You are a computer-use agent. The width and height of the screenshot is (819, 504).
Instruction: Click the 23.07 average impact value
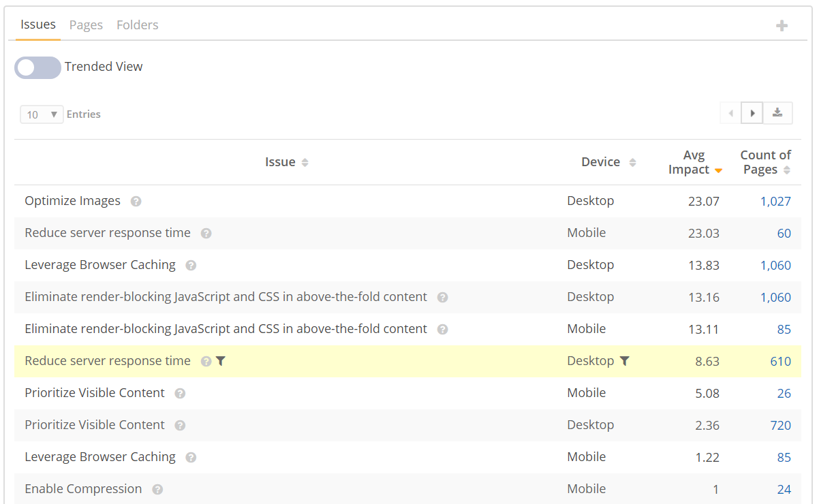coord(704,202)
